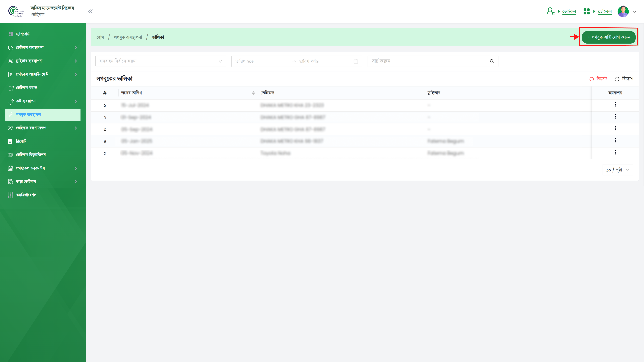Click লগবুক ব্যবস্থাপনা breadcrumb link
644x362 pixels.
(128, 37)
